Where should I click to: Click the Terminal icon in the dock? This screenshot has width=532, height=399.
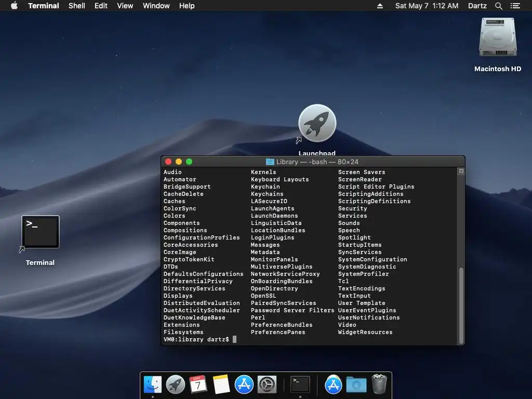click(x=300, y=384)
